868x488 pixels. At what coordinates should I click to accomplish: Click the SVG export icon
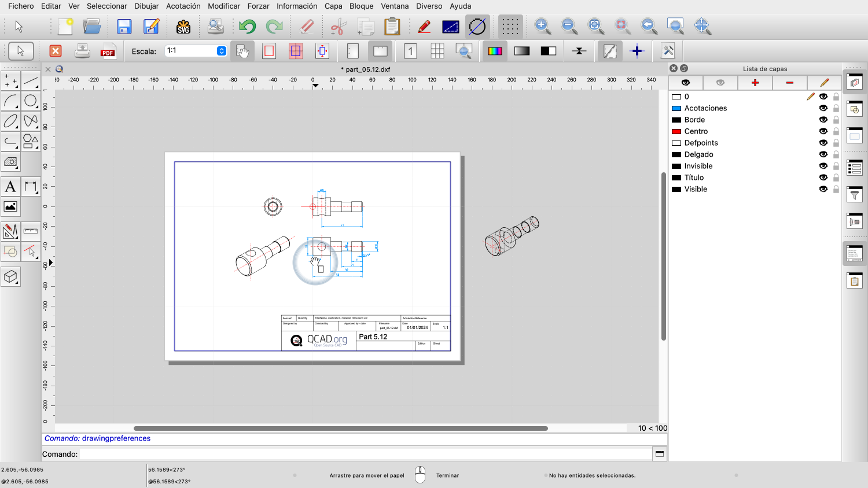(x=183, y=27)
